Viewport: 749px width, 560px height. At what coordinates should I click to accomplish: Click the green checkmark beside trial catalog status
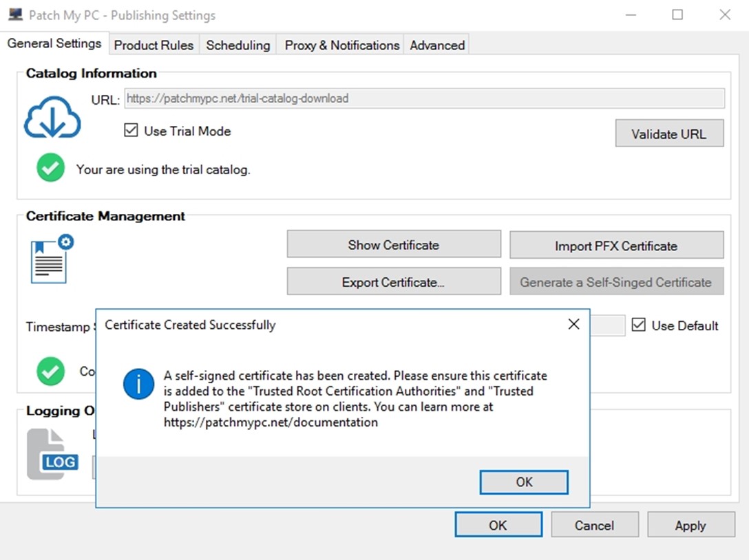pos(51,168)
